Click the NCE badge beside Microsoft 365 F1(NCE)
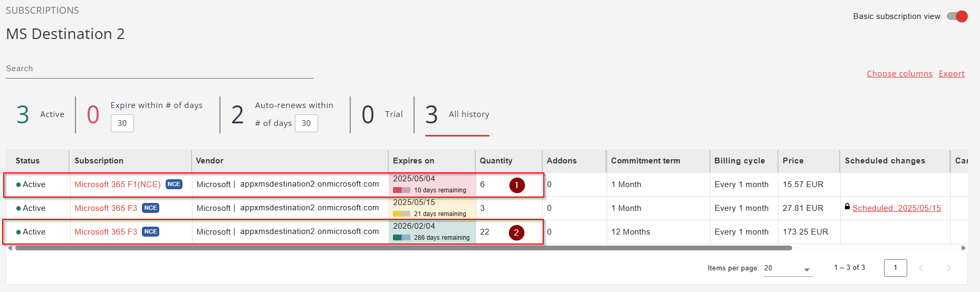This screenshot has height=292, width=980. [x=174, y=184]
